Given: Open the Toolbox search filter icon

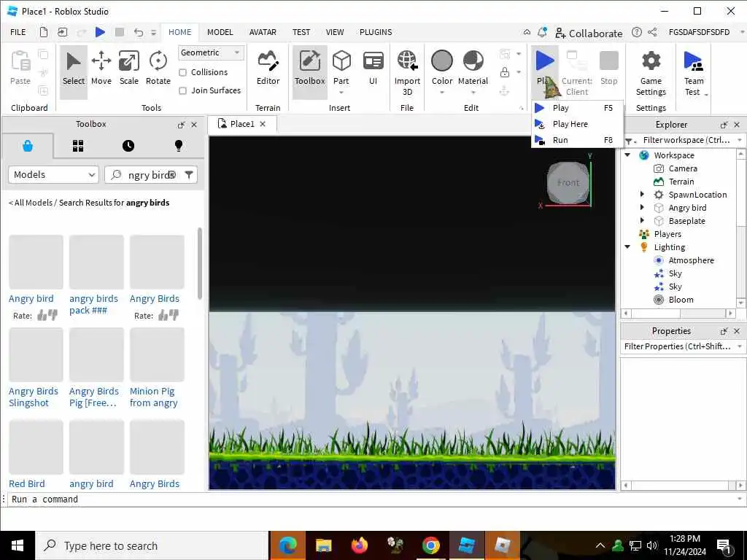Looking at the screenshot, I should click(x=189, y=175).
